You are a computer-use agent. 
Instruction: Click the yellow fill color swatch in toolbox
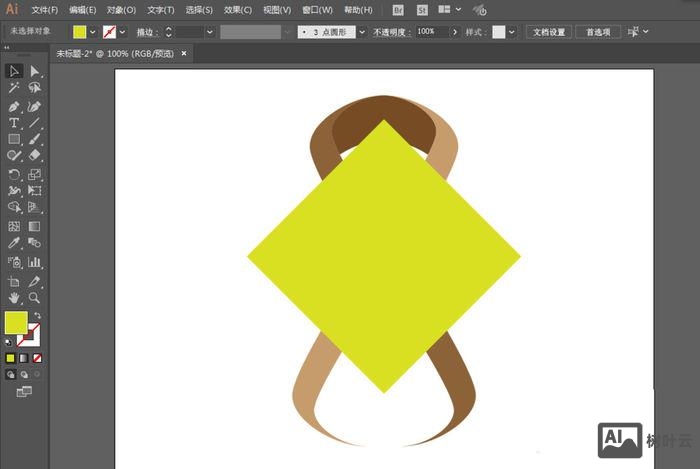pos(16,323)
